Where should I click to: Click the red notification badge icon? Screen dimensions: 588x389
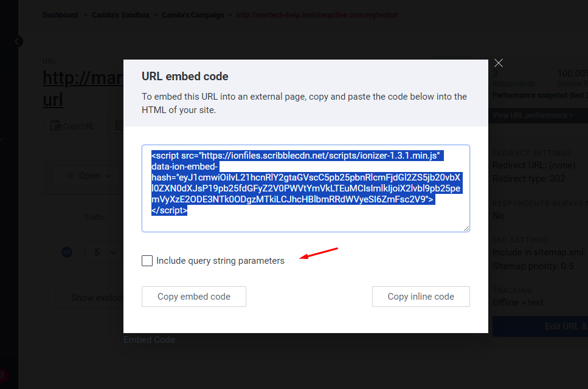click(2, 375)
